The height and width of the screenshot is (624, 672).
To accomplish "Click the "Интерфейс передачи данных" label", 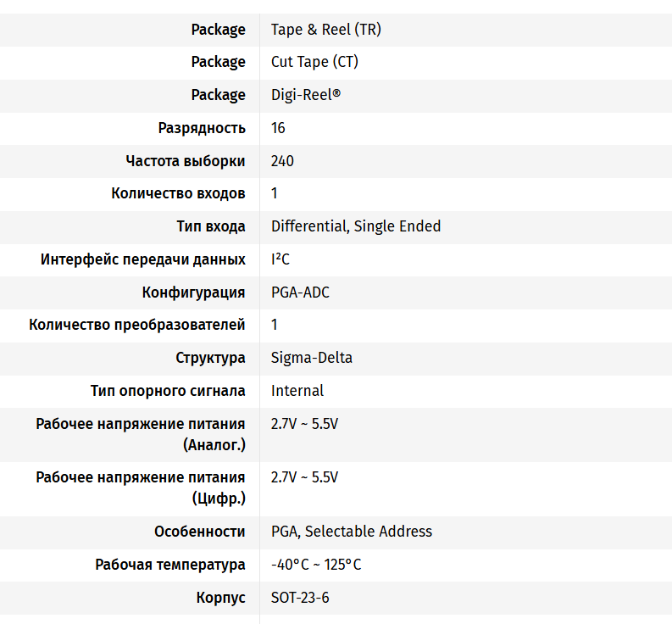I will pyautogui.click(x=143, y=259).
